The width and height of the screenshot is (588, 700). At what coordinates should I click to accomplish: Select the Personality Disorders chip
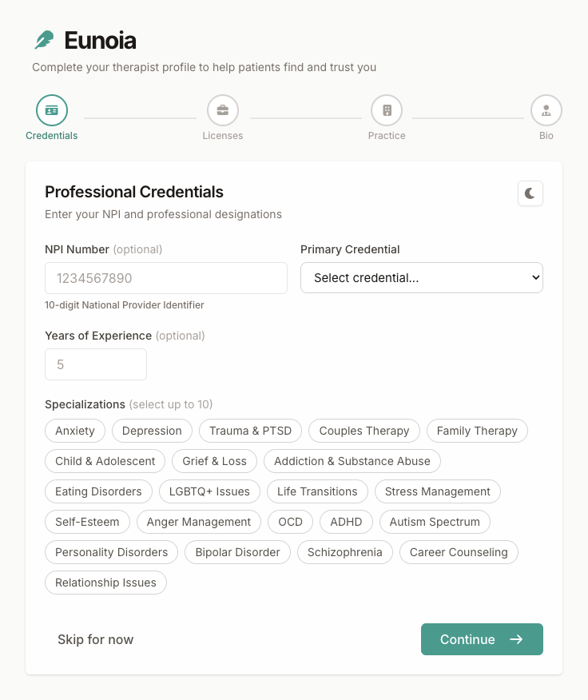coord(112,552)
